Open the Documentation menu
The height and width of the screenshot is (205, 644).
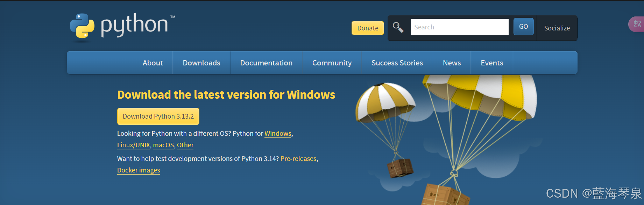pos(266,63)
